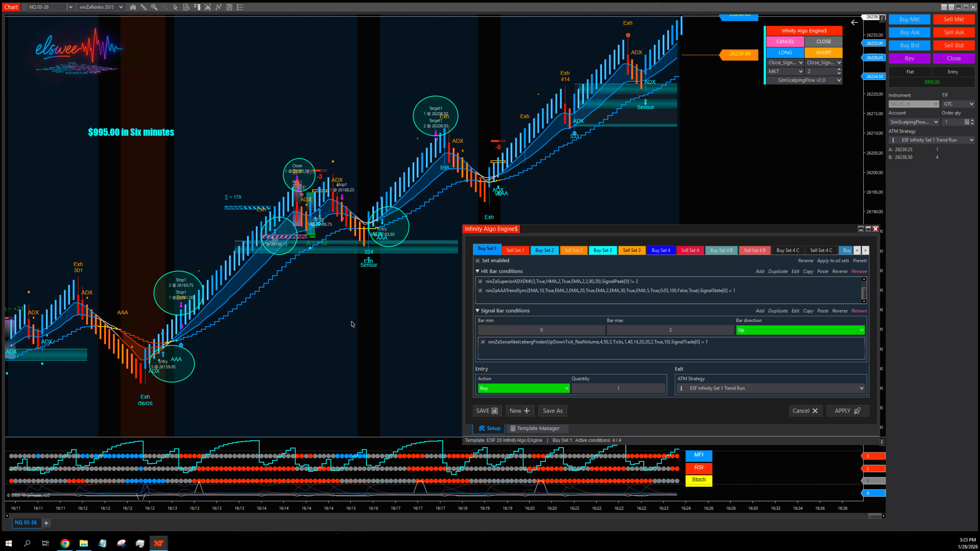This screenshot has width=980, height=551.
Task: Open the bar type candlestick icon
Action: click(x=133, y=7)
